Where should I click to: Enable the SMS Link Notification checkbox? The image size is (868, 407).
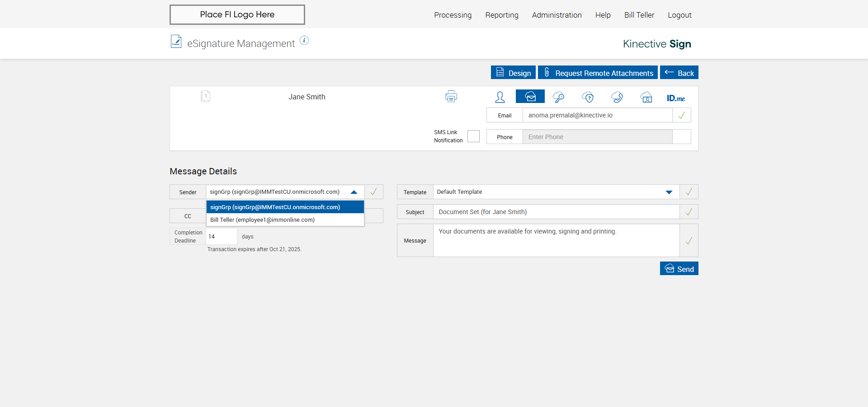pyautogui.click(x=473, y=136)
